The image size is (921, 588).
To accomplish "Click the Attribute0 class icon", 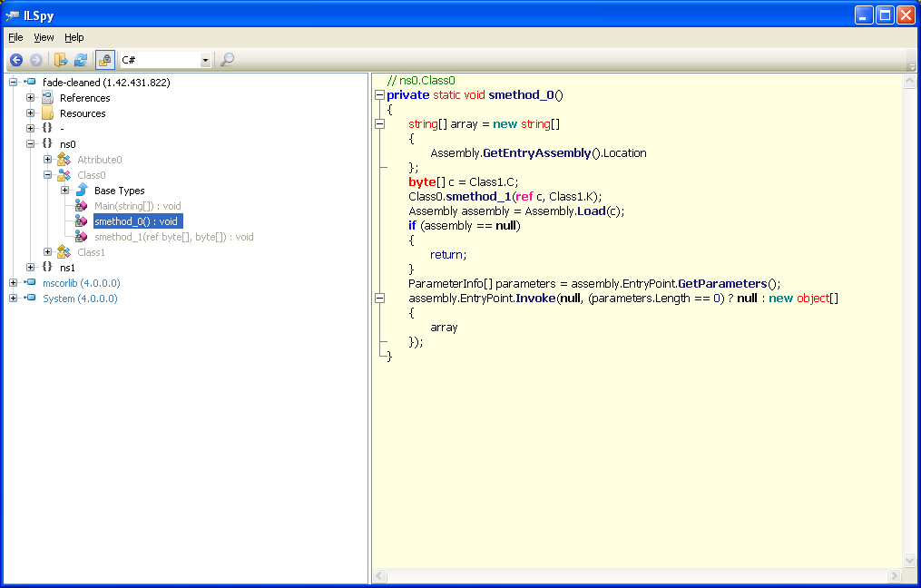I will point(64,159).
